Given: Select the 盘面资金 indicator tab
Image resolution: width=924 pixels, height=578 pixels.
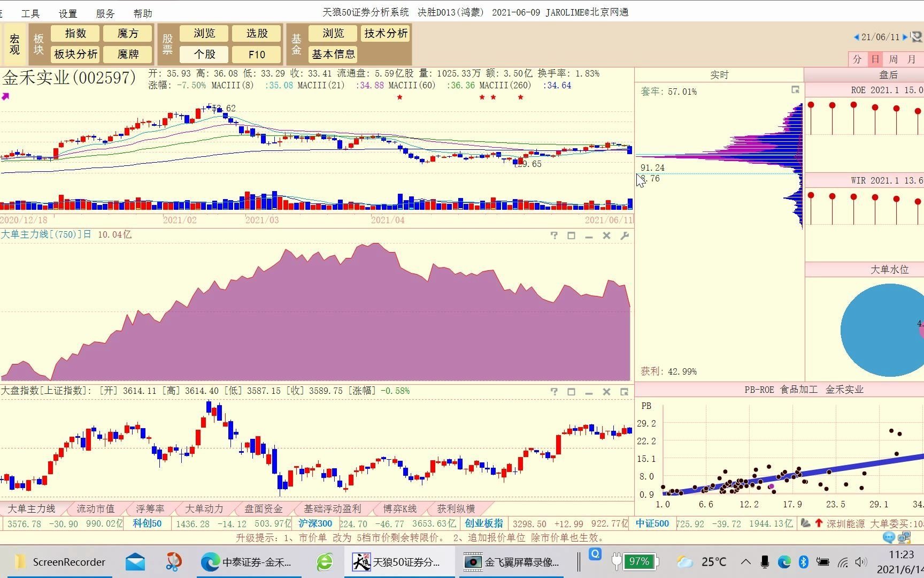Looking at the screenshot, I should [263, 508].
